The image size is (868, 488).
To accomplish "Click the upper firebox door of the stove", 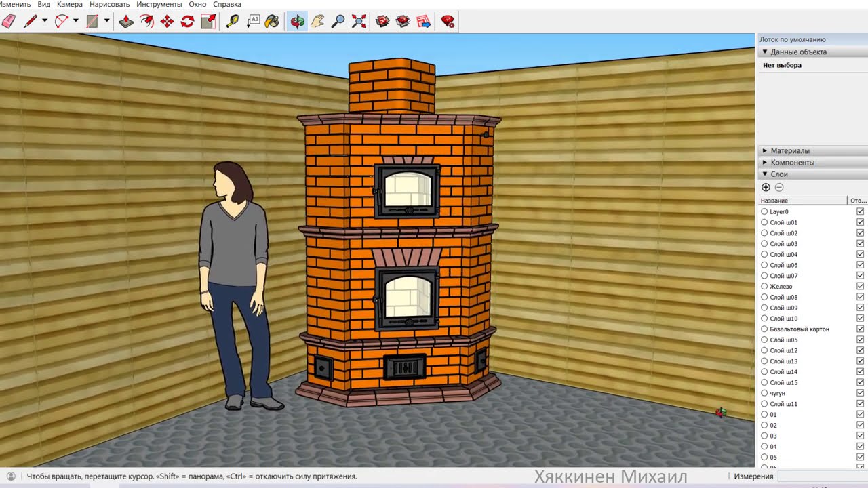I will pyautogui.click(x=407, y=190).
